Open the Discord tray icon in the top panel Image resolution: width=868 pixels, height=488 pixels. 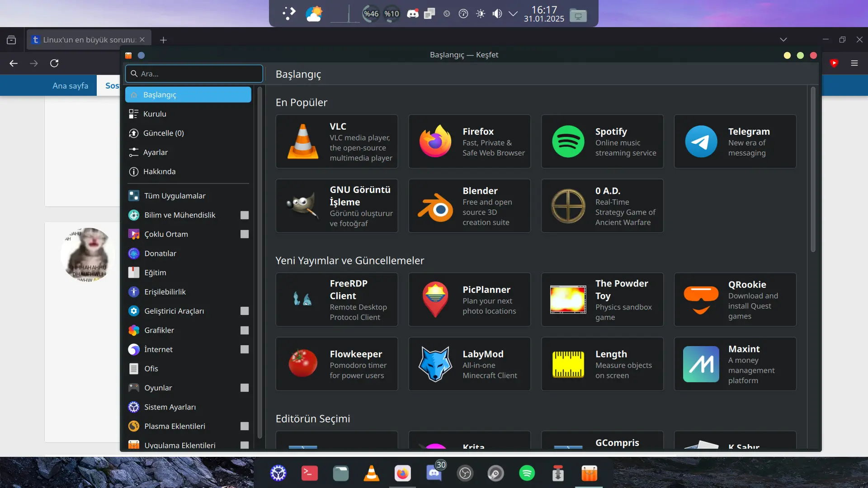(x=413, y=14)
